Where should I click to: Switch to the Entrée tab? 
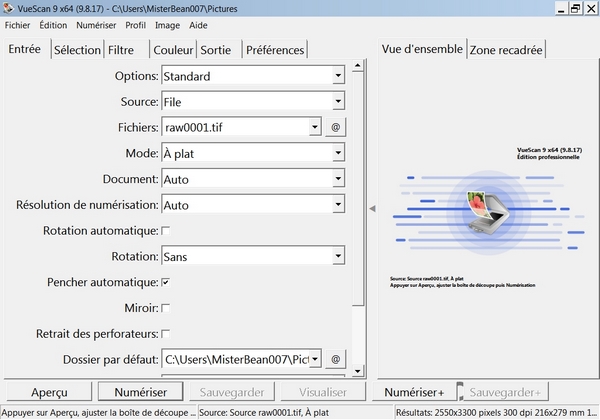25,49
